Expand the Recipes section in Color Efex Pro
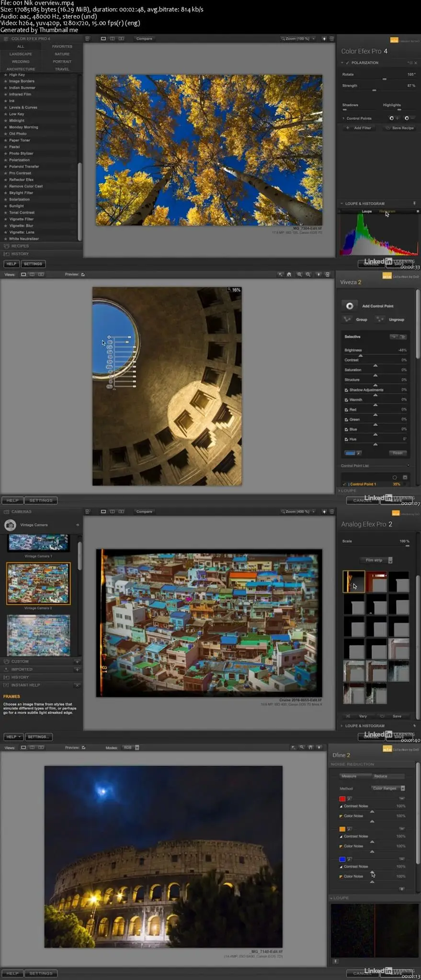This screenshot has height=980, width=421. pos(41,246)
